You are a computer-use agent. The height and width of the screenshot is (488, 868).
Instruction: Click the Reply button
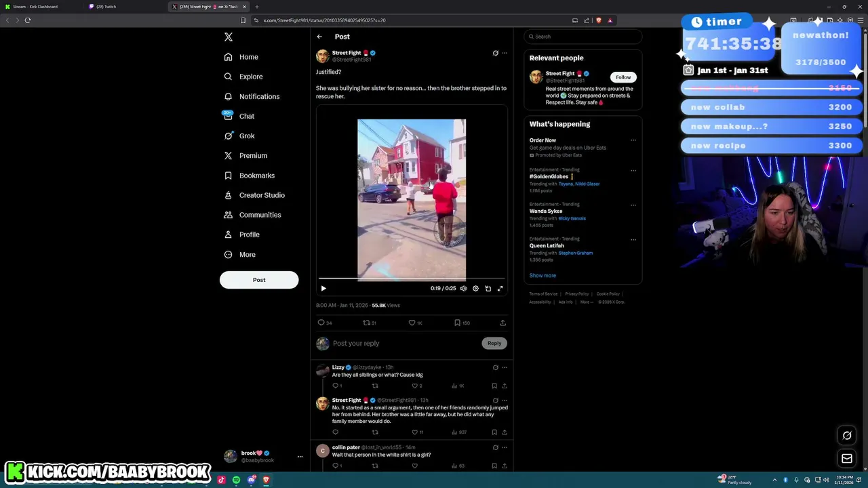coord(494,343)
